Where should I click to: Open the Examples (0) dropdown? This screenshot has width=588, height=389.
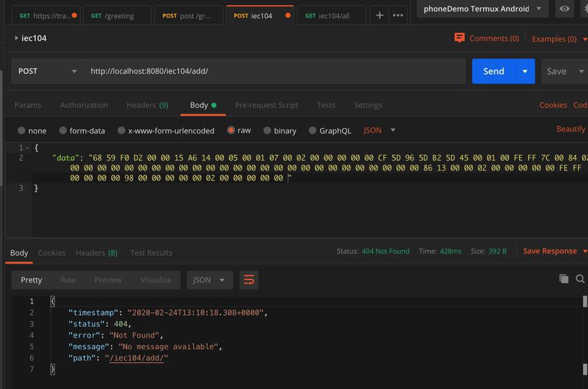point(558,38)
